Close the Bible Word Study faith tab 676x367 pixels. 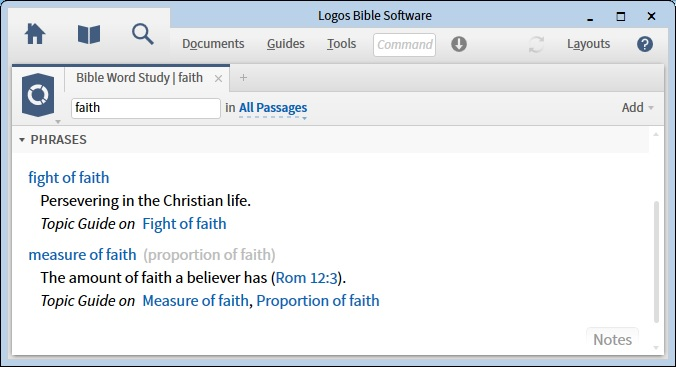(x=219, y=78)
